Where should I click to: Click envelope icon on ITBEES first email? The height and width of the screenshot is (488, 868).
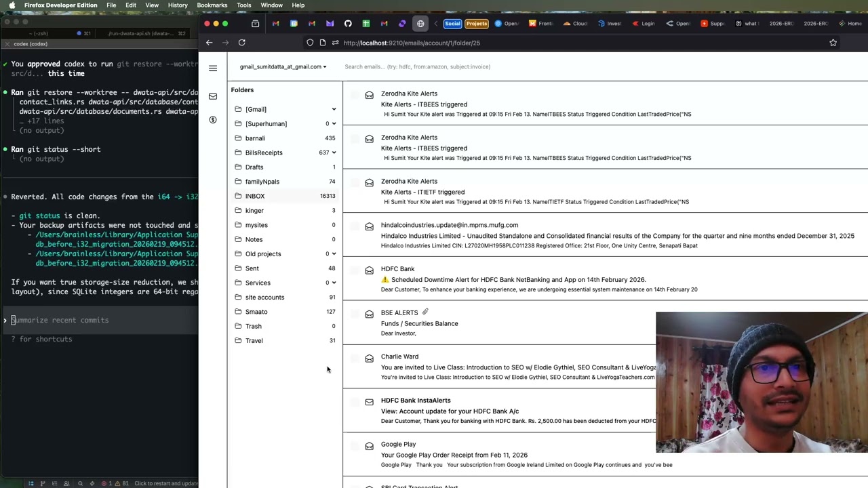(369, 95)
